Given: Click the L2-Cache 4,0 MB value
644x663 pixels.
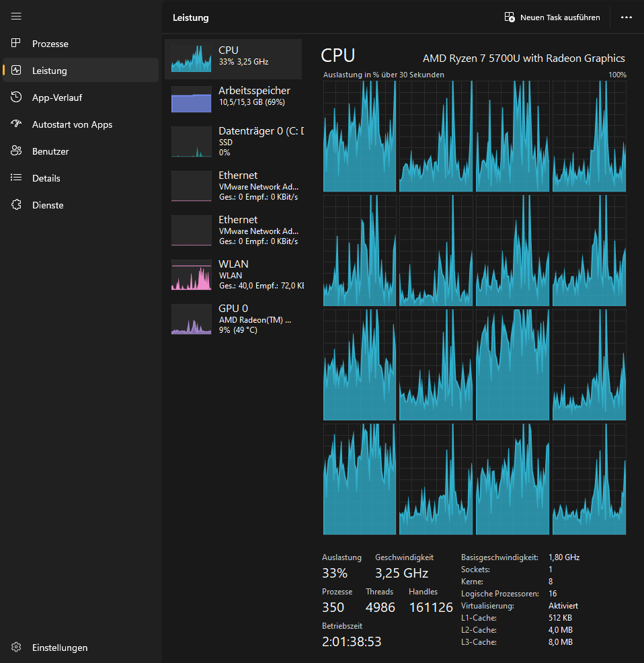Looking at the screenshot, I should (x=561, y=629).
